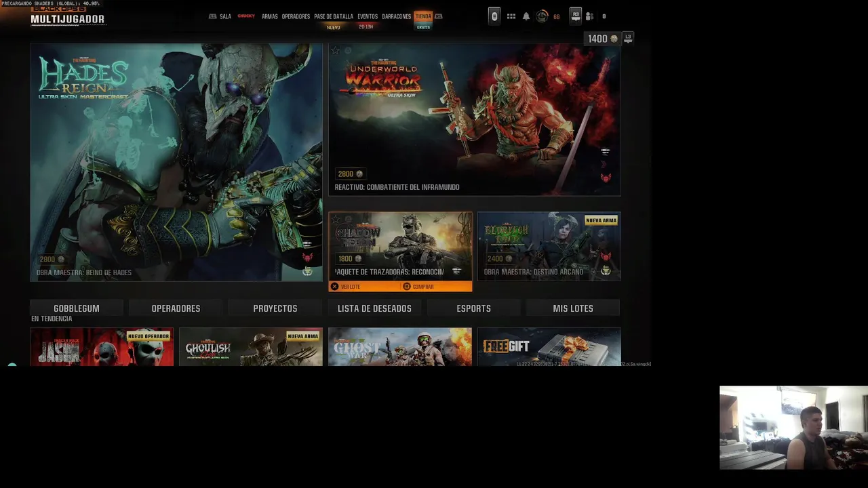868x488 pixels.
Task: Click the NUEVO OPERADOR badge on Jason card
Action: [x=149, y=336]
